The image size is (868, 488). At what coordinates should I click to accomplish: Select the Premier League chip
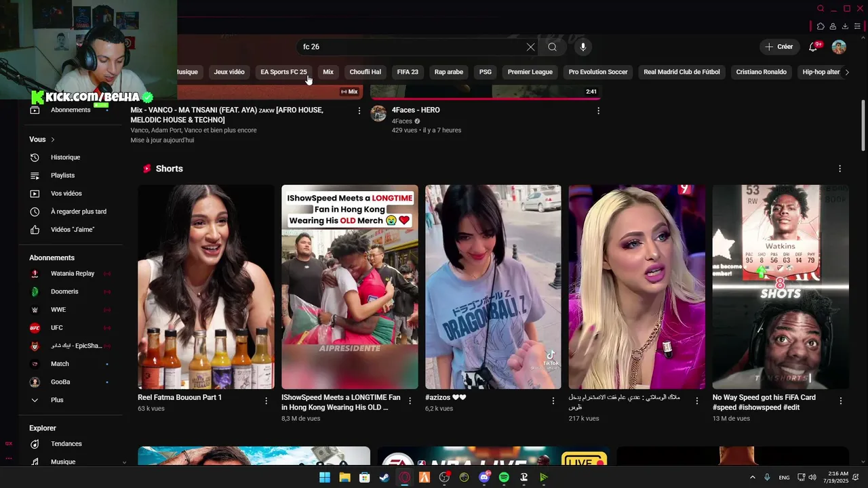pos(530,72)
